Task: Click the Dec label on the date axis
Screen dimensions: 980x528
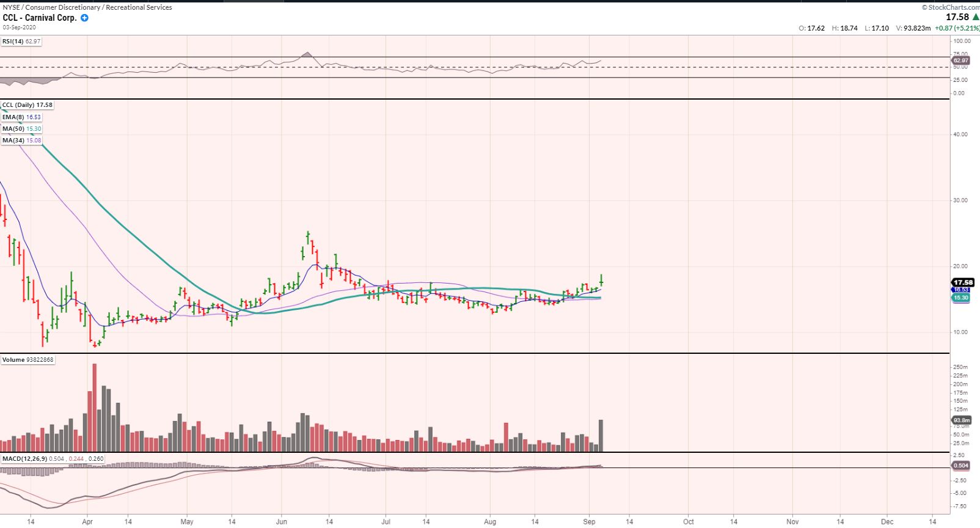Action: click(x=887, y=522)
